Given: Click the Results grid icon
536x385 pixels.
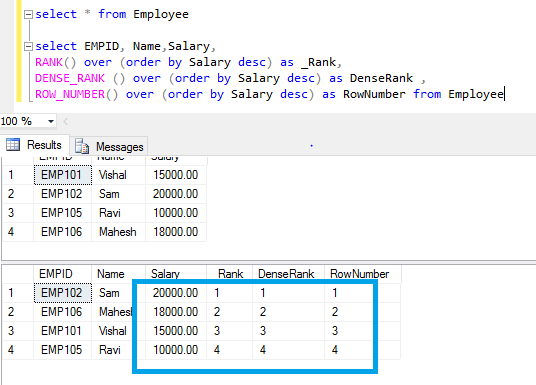Looking at the screenshot, I should click(x=13, y=145).
